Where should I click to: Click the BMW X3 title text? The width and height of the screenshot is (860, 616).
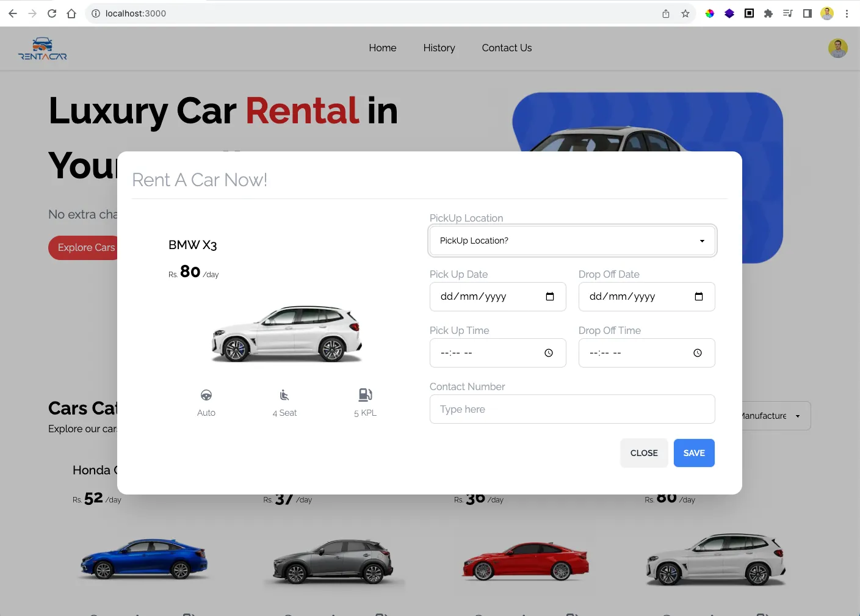193,245
